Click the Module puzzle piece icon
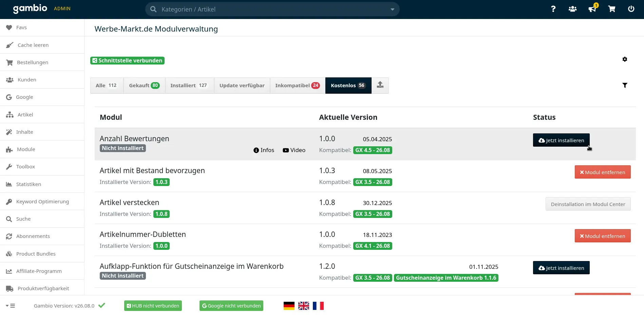 tap(10, 149)
